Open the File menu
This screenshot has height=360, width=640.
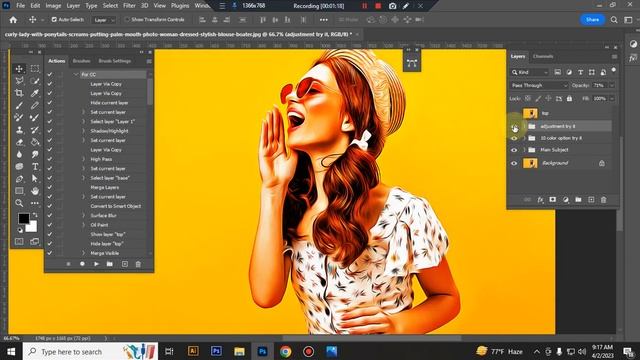(x=20, y=6)
